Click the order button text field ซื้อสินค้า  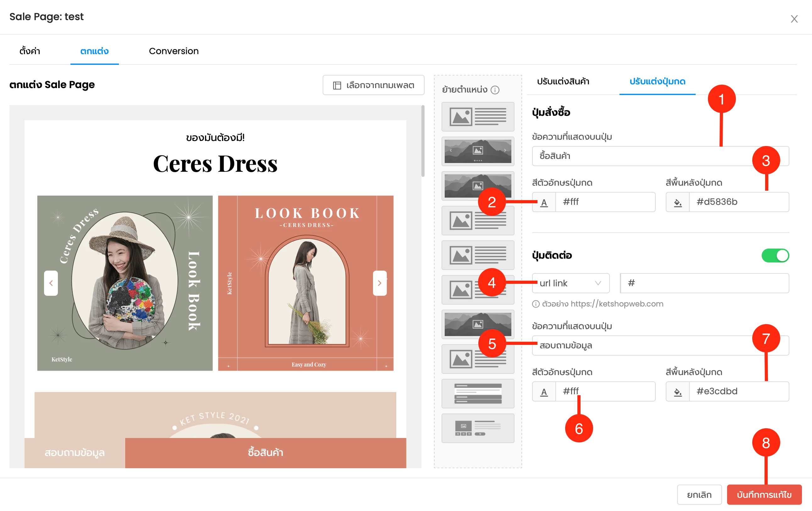[660, 156]
